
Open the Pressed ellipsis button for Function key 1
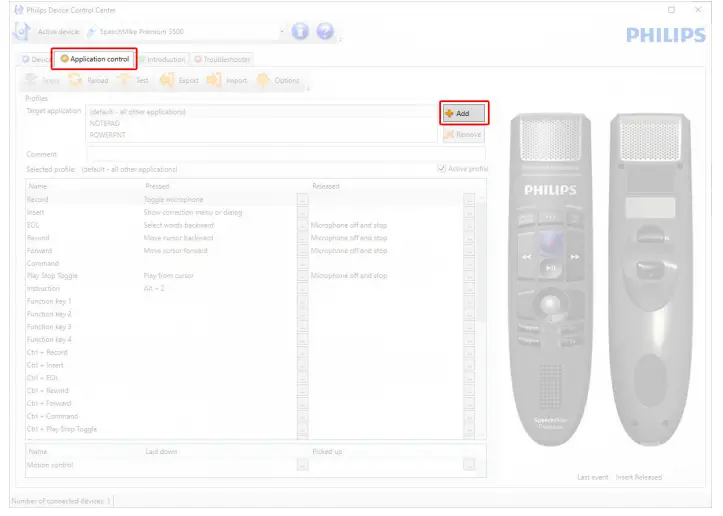pyautogui.click(x=302, y=302)
